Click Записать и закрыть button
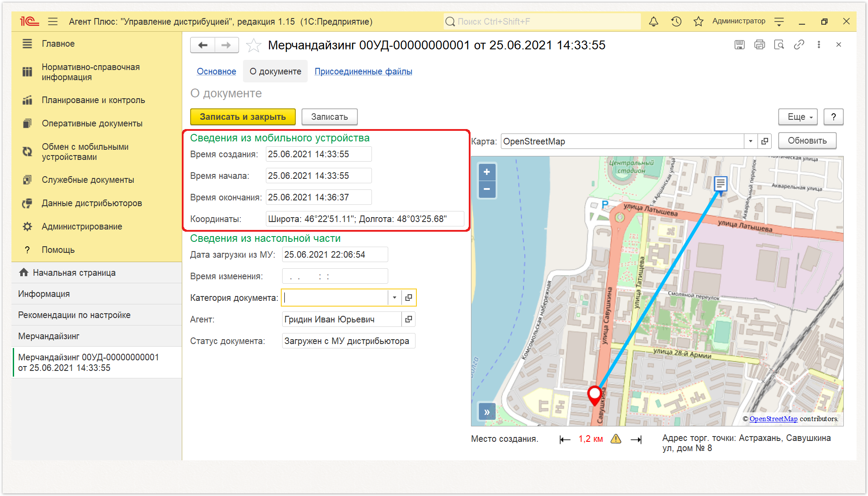Viewport: 868px width, 496px height. tap(243, 117)
